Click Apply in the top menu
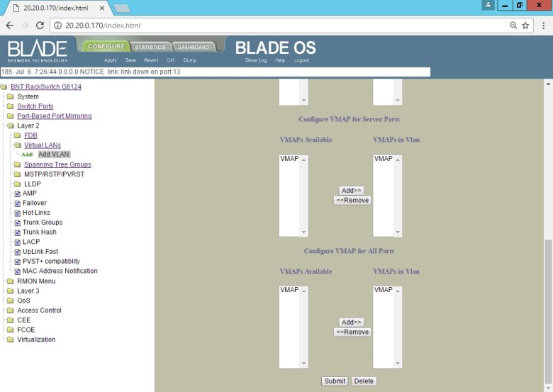The width and height of the screenshot is (553, 392). pyautogui.click(x=111, y=60)
